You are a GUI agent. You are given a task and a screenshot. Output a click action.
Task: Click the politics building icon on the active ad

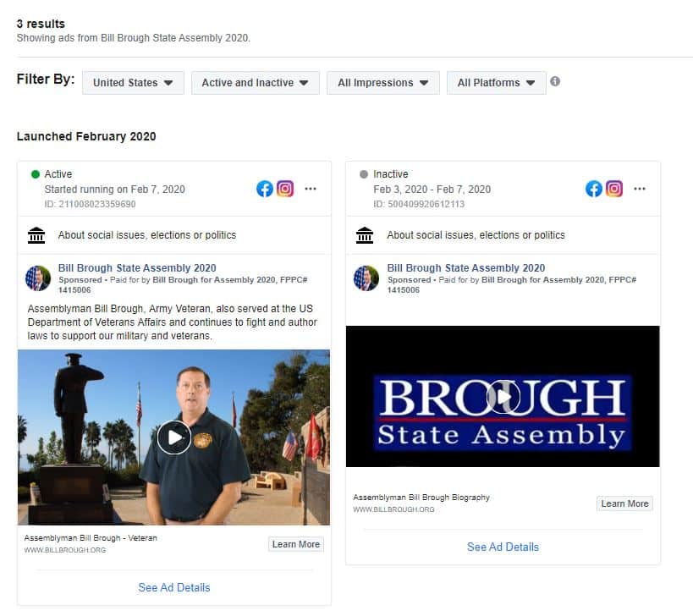click(36, 235)
